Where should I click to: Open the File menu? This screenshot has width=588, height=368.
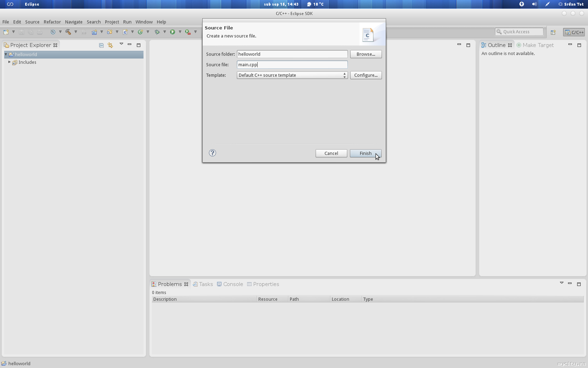click(6, 22)
